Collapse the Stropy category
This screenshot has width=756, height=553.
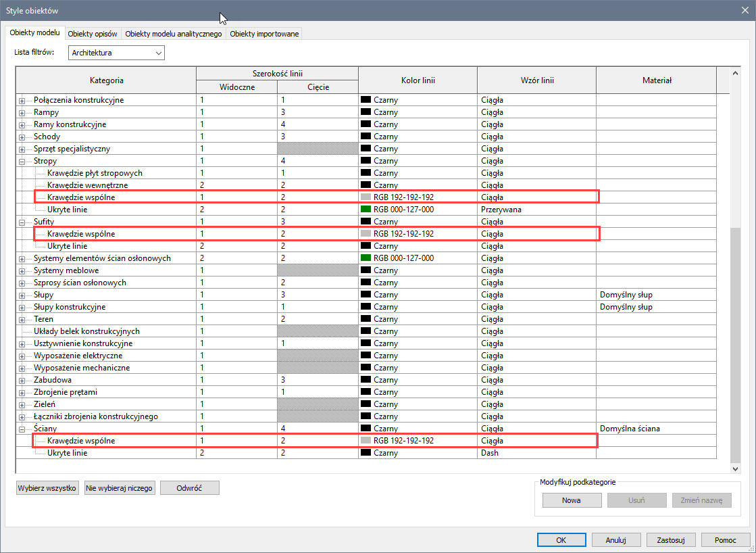22,162
